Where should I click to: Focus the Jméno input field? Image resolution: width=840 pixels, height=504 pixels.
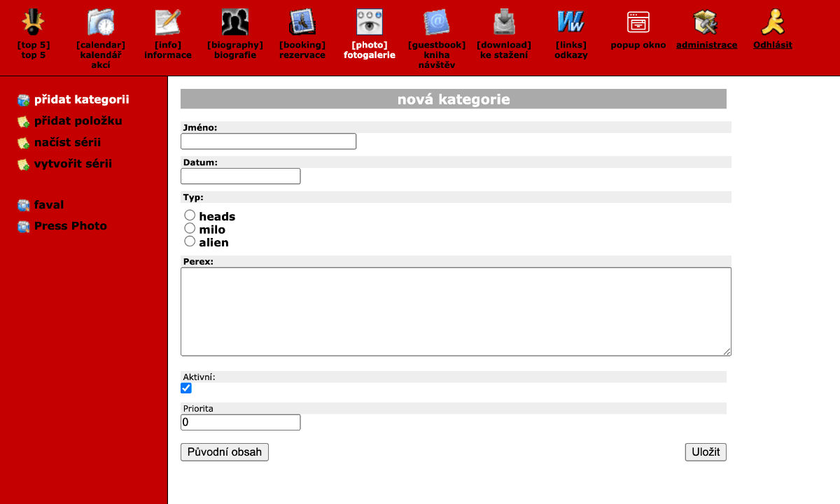tap(269, 141)
